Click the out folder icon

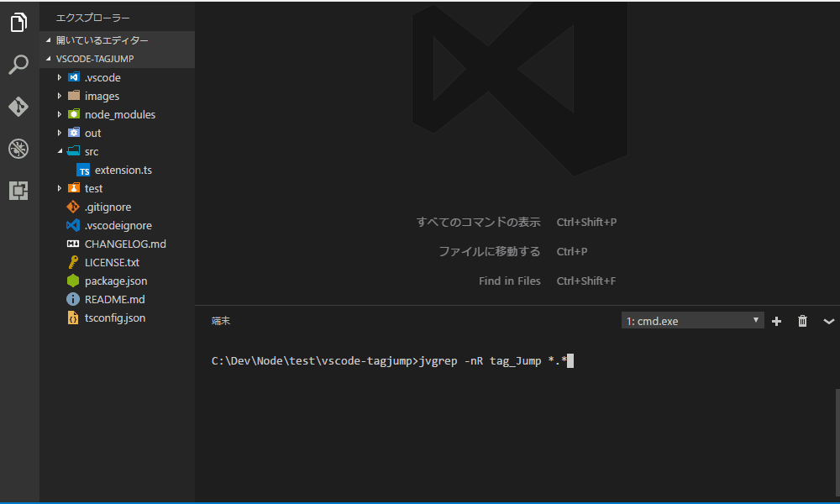[x=74, y=132]
